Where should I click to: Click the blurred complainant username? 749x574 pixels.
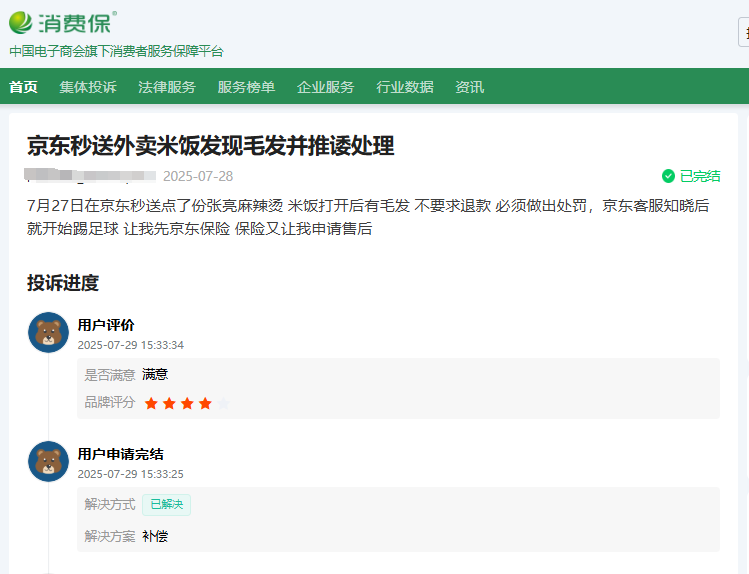[90, 175]
